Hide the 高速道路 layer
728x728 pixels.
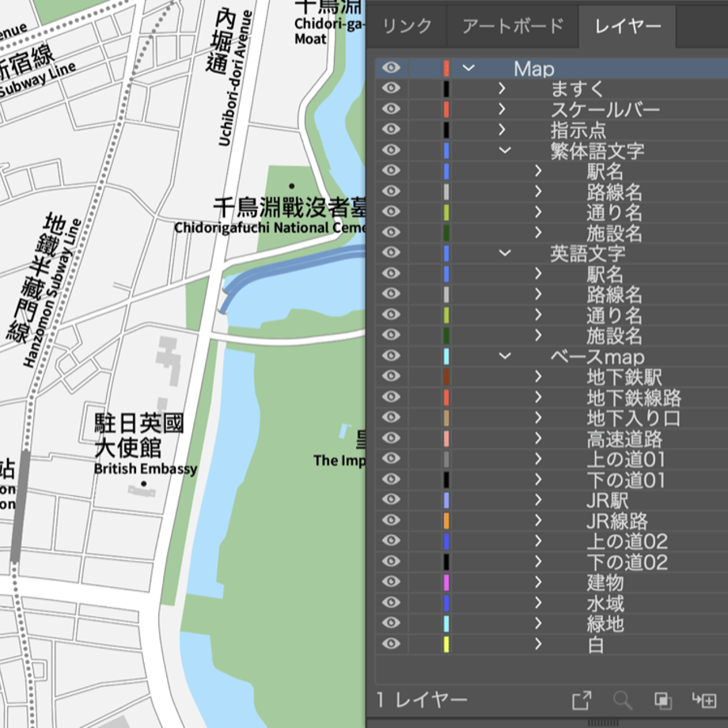(391, 438)
